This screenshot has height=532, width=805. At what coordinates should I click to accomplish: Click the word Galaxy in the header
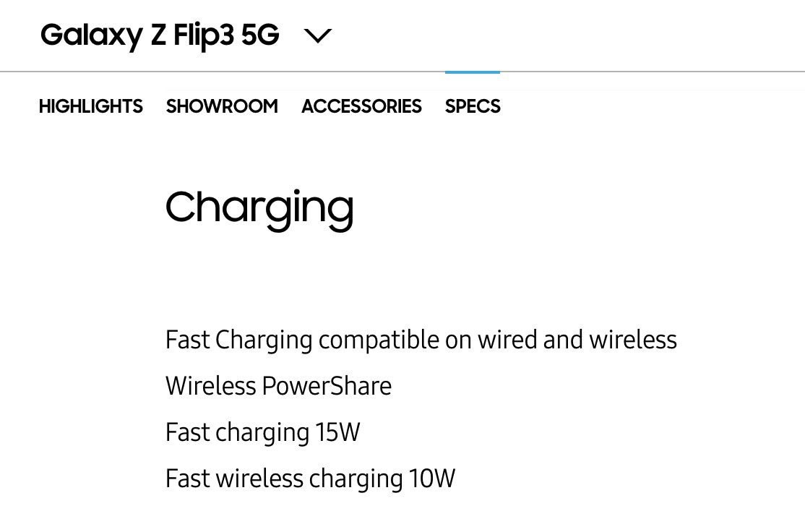[x=91, y=36]
